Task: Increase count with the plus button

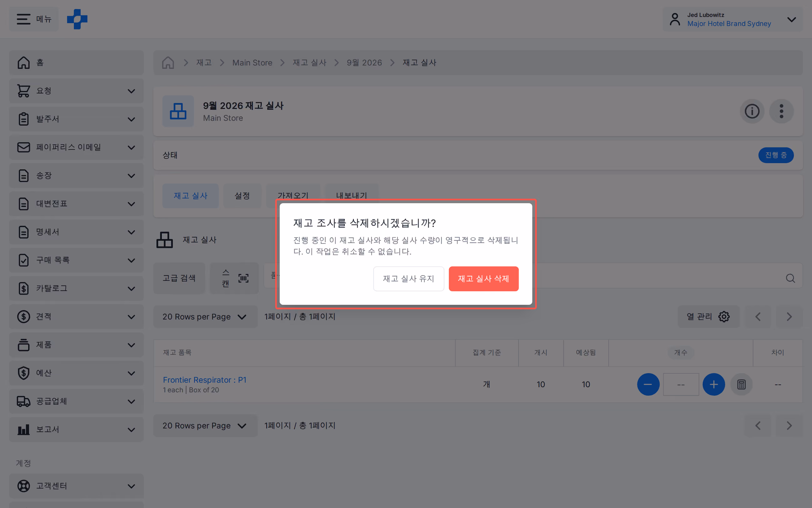Action: coord(714,384)
